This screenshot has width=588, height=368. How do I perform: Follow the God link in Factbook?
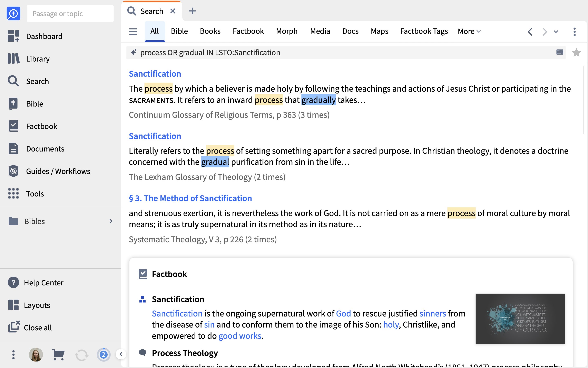[x=343, y=313]
